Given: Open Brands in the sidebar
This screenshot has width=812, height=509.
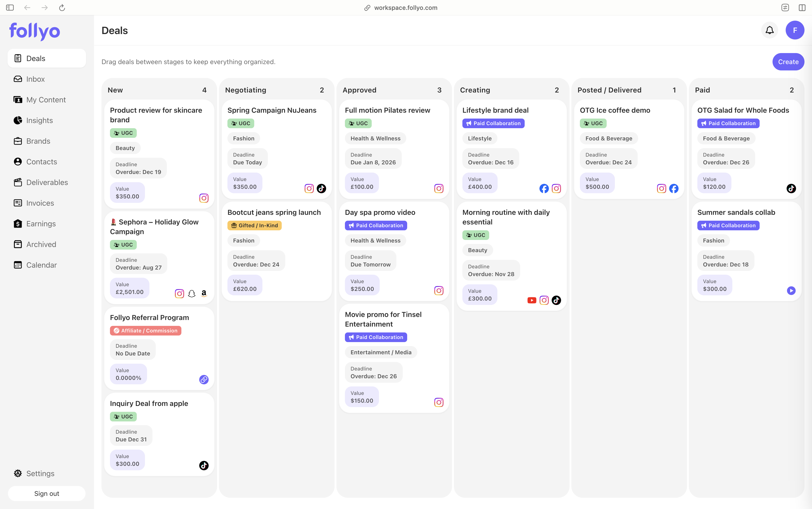Looking at the screenshot, I should [x=38, y=141].
